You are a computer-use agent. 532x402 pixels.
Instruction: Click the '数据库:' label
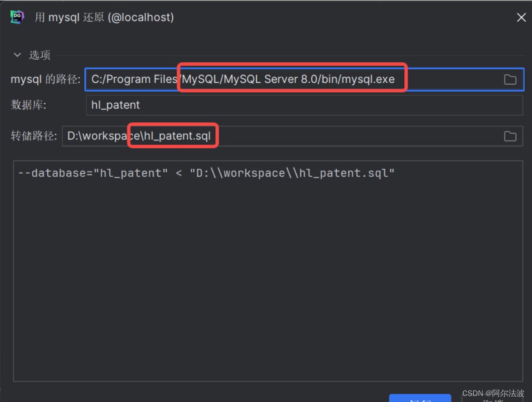29,105
